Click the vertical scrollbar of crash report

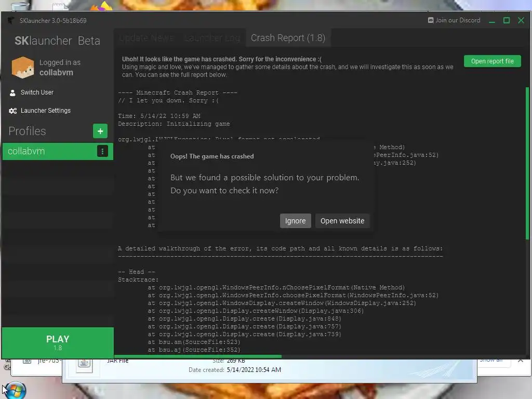527,164
